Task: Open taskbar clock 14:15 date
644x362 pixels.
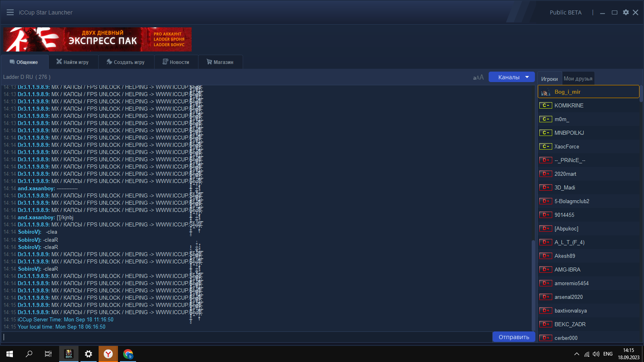Action: [x=629, y=354]
